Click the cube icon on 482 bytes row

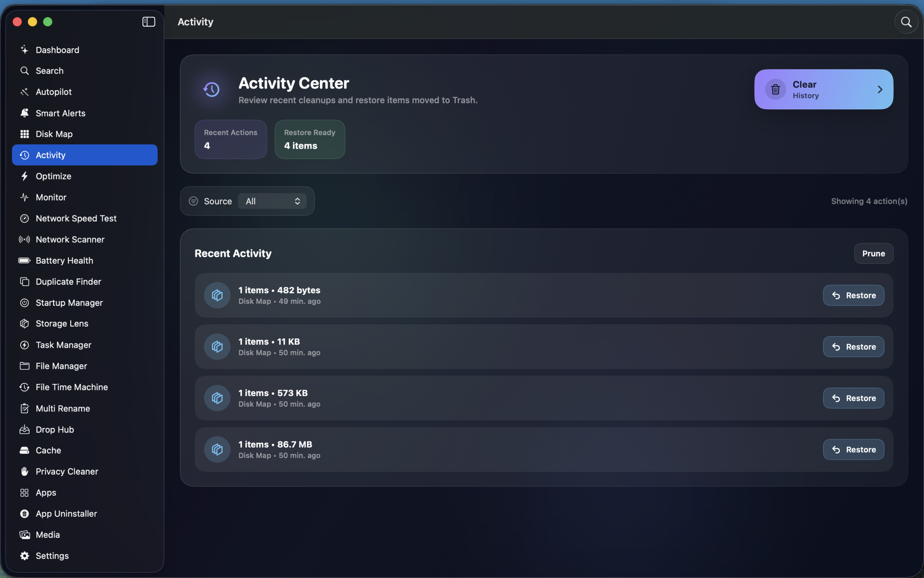pos(217,295)
